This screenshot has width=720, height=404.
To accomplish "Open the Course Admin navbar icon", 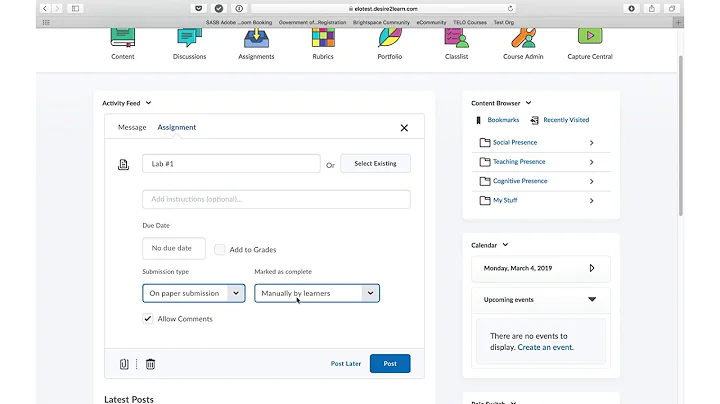I will coord(523,38).
